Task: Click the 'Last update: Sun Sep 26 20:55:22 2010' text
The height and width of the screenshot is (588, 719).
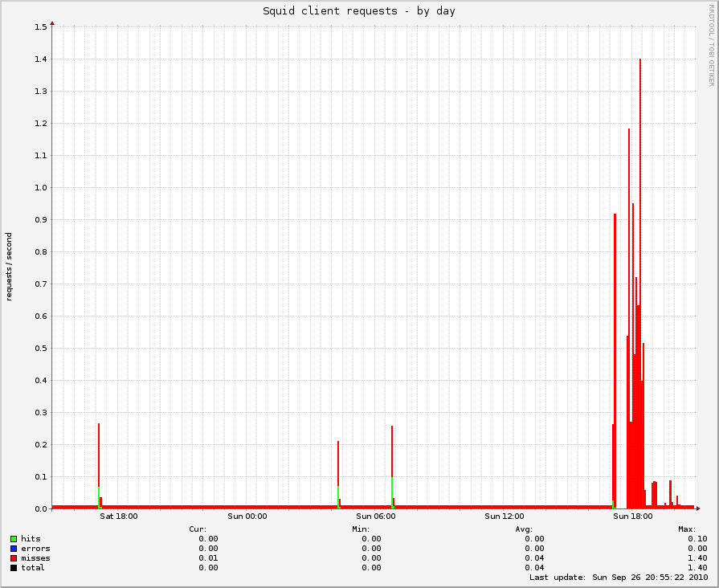Action: [x=619, y=578]
